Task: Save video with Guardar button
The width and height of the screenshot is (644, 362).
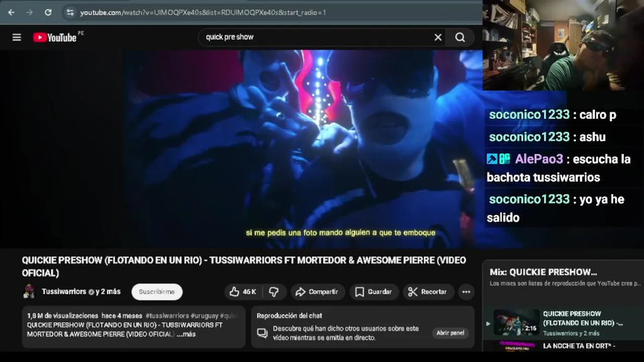Action: 373,292
